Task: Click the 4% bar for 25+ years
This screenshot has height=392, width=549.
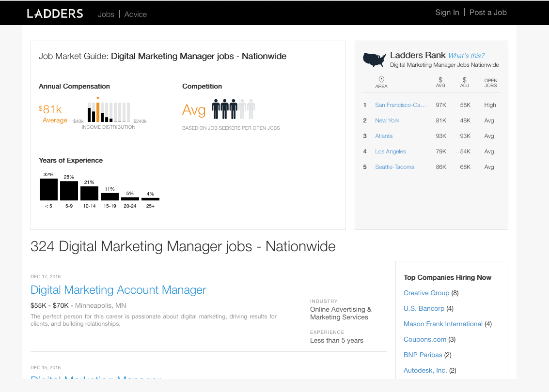Action: [x=150, y=199]
